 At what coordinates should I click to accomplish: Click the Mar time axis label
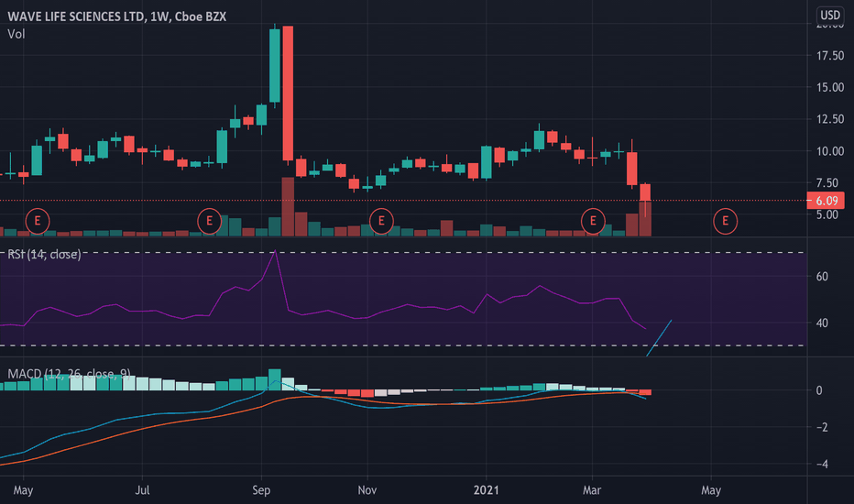point(592,490)
